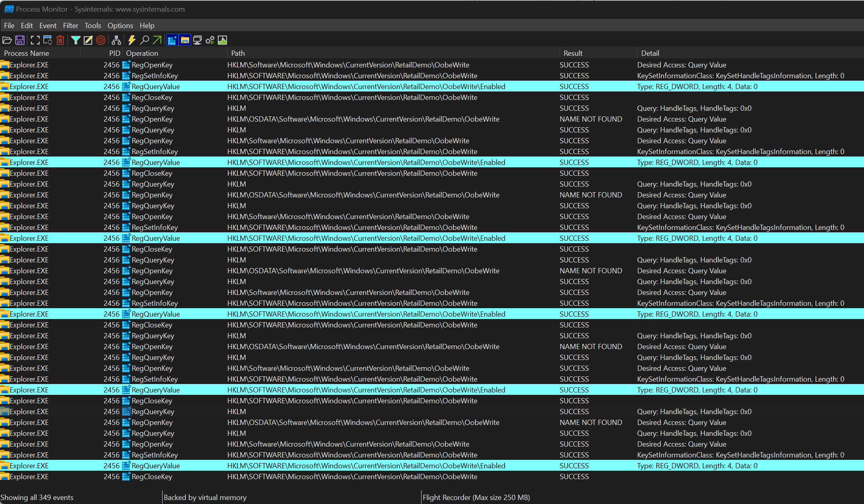
Task: Open the Options menu
Action: [120, 25]
